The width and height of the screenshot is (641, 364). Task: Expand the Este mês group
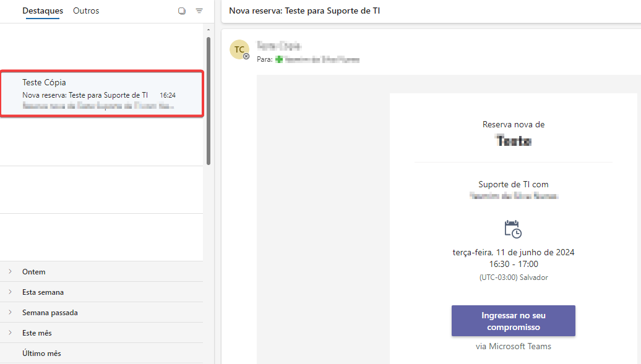click(101, 333)
